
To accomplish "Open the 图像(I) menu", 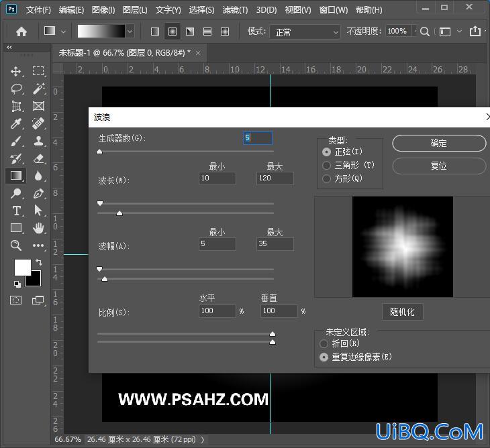I will [x=103, y=10].
